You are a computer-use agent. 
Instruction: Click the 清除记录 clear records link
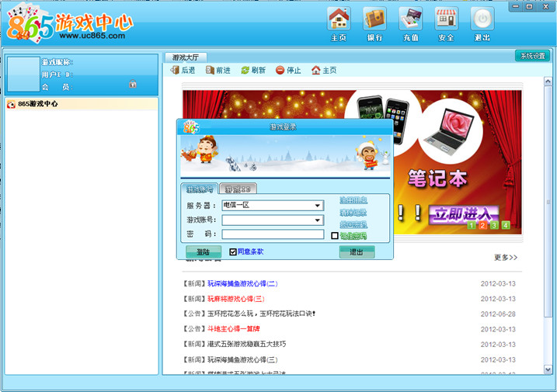(x=353, y=213)
